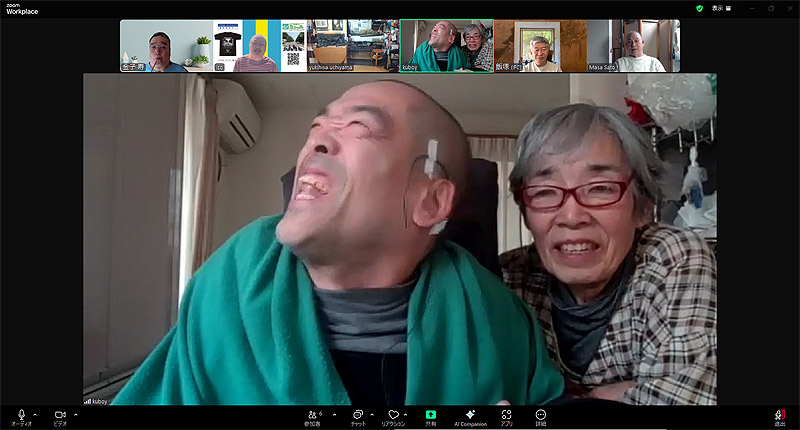This screenshot has width=800, height=430.
Task: Toggle the camera with the video icon
Action: 60,414
